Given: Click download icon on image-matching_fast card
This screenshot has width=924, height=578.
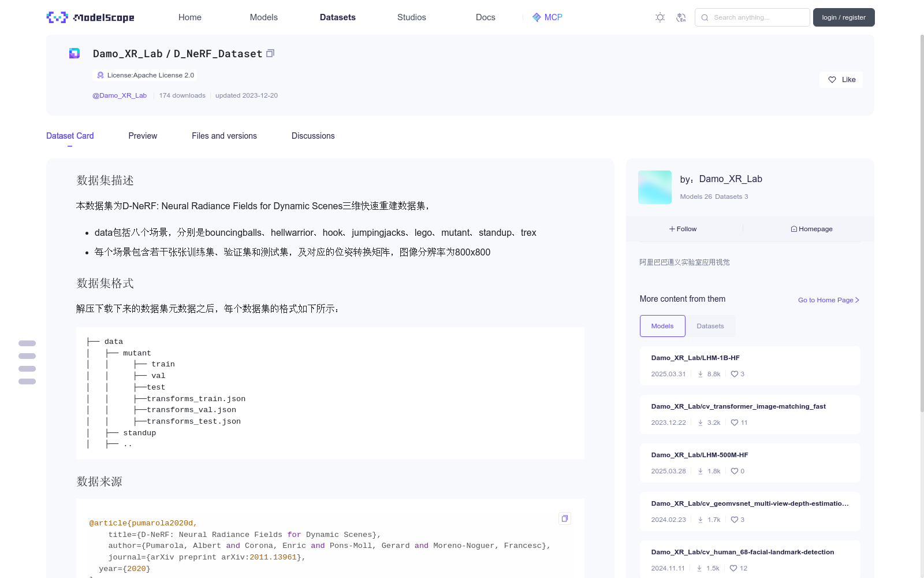Looking at the screenshot, I should pyautogui.click(x=701, y=423).
